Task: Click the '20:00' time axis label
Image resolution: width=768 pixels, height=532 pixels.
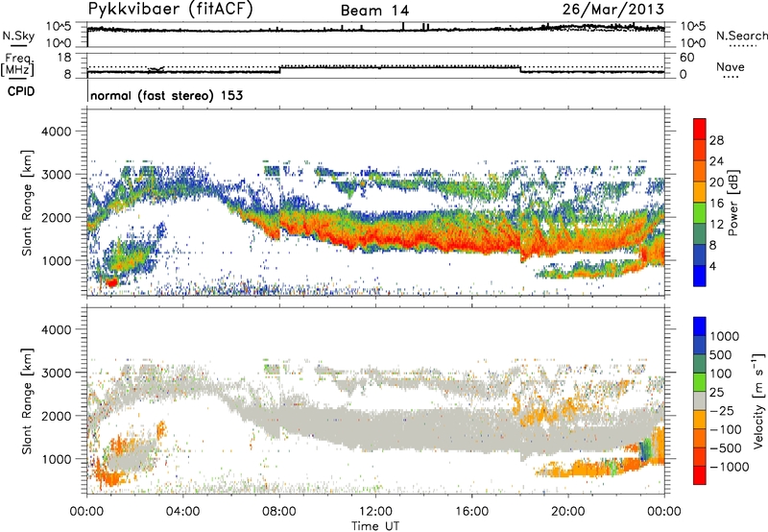Action: tap(568, 512)
